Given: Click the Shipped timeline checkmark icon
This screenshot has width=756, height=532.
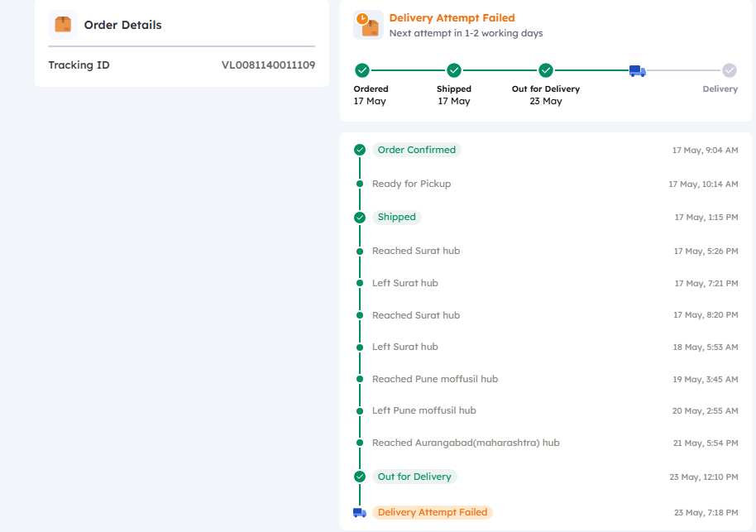Looking at the screenshot, I should coord(360,218).
